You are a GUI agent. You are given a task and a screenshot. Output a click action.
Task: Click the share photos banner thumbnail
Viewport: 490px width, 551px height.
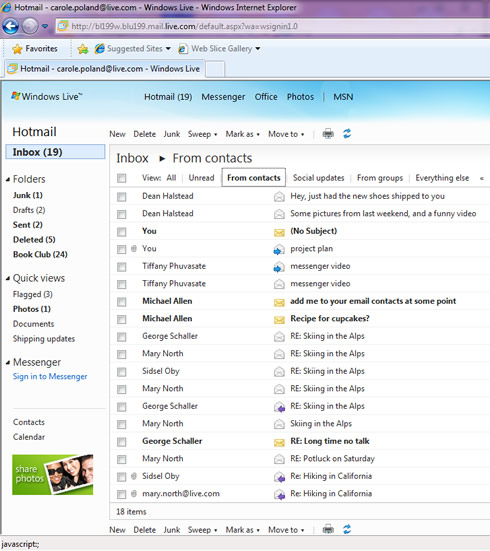tap(53, 475)
